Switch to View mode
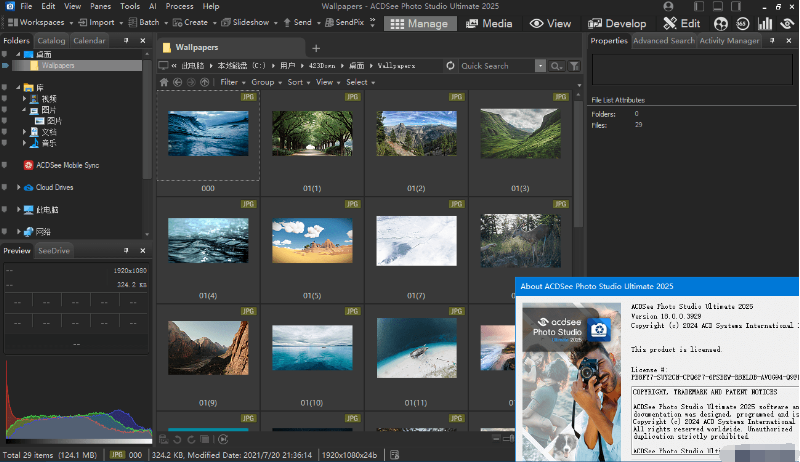The image size is (800, 462). pyautogui.click(x=550, y=23)
